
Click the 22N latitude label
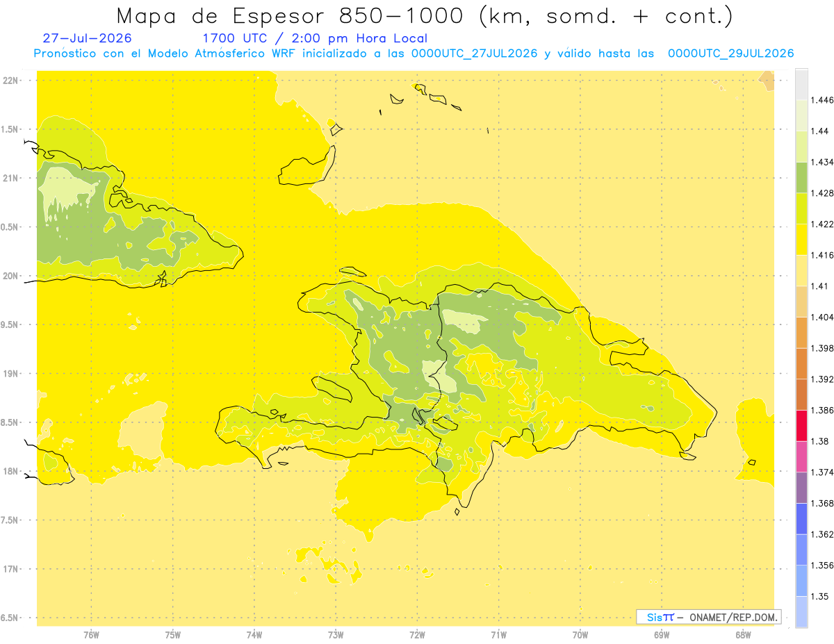point(12,81)
